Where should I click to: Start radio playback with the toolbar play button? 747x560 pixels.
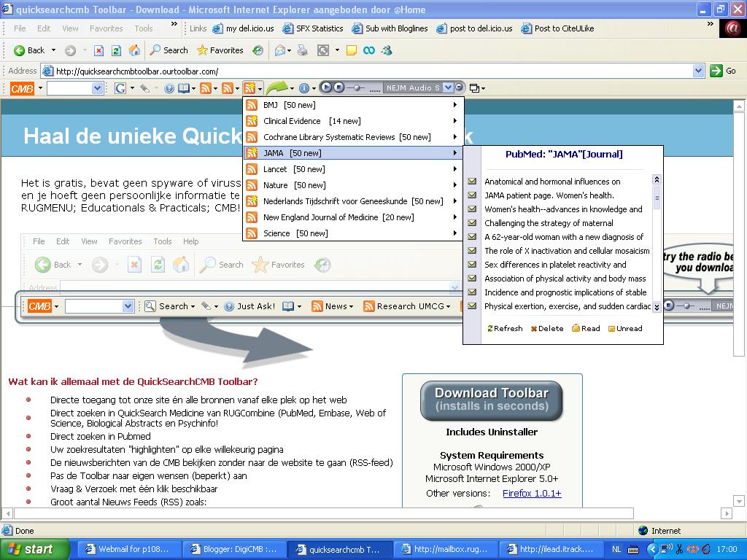[x=326, y=87]
